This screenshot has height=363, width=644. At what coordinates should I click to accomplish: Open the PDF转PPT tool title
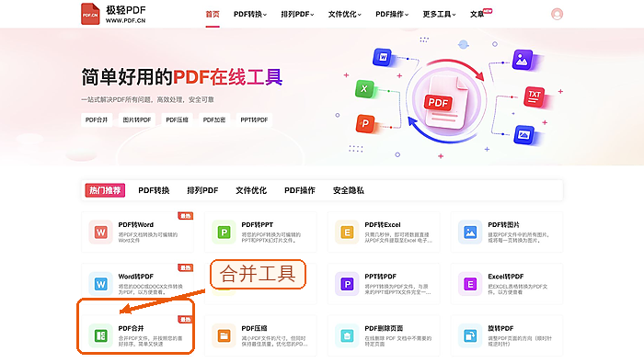(x=257, y=225)
